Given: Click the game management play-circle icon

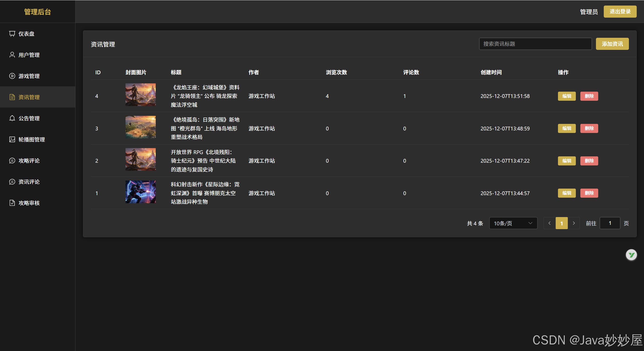Looking at the screenshot, I should tap(12, 76).
